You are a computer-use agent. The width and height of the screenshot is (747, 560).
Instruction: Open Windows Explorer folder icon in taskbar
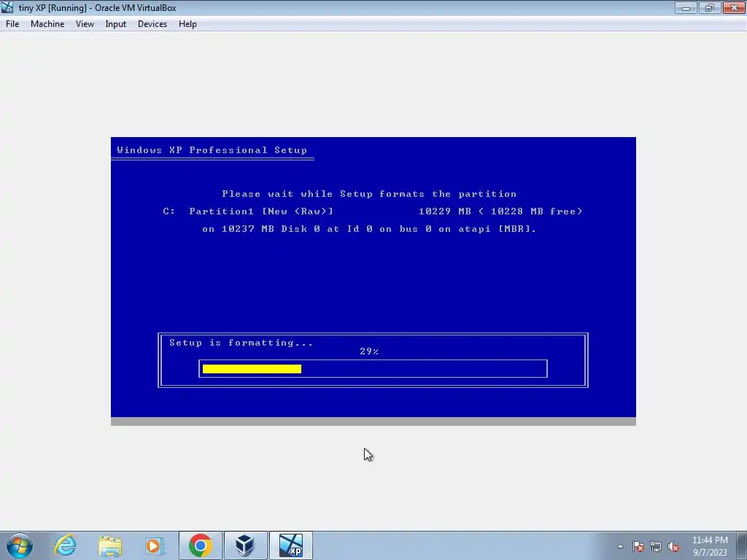click(x=110, y=545)
